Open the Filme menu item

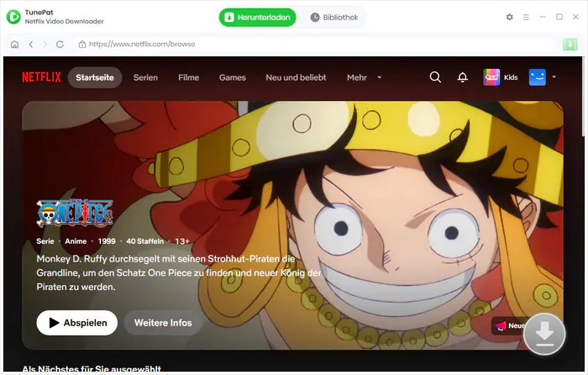click(189, 77)
